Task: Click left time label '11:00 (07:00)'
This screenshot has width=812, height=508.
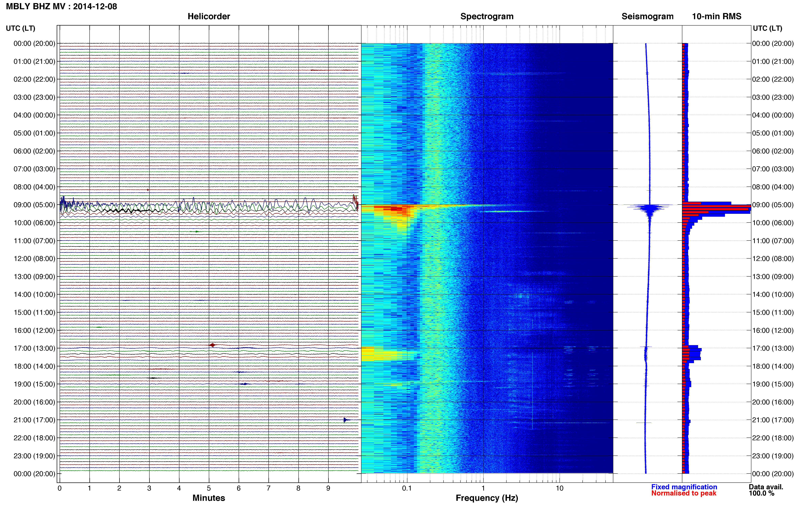Action: 34,241
